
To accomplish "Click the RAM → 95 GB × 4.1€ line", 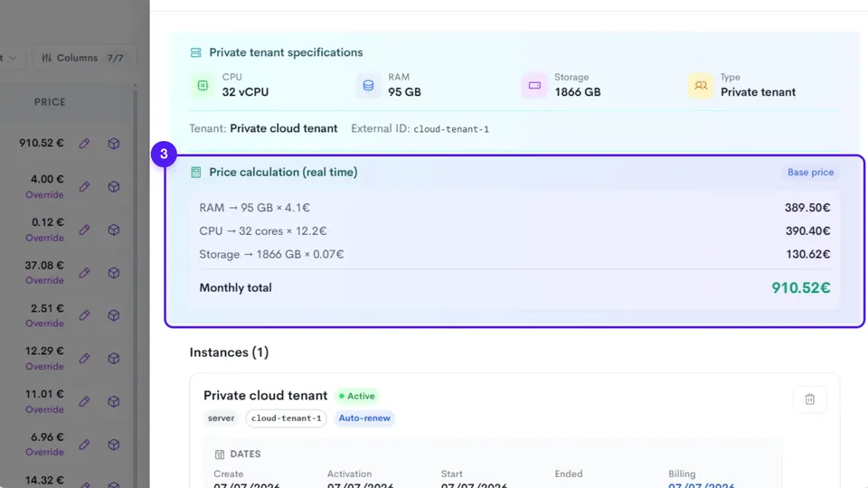I will tap(255, 208).
